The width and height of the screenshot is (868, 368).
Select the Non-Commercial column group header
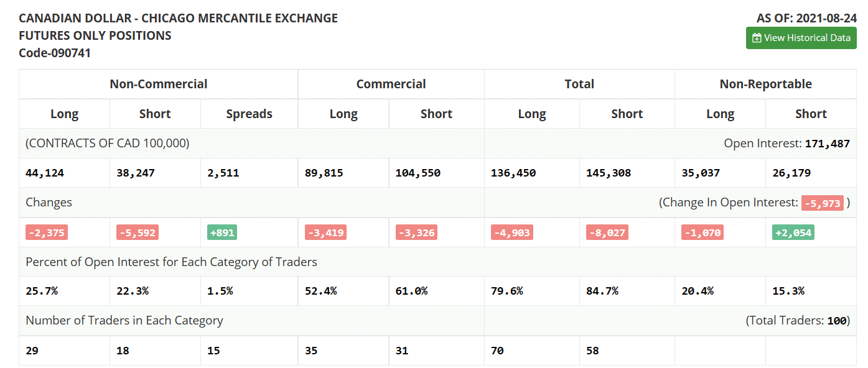coord(158,83)
